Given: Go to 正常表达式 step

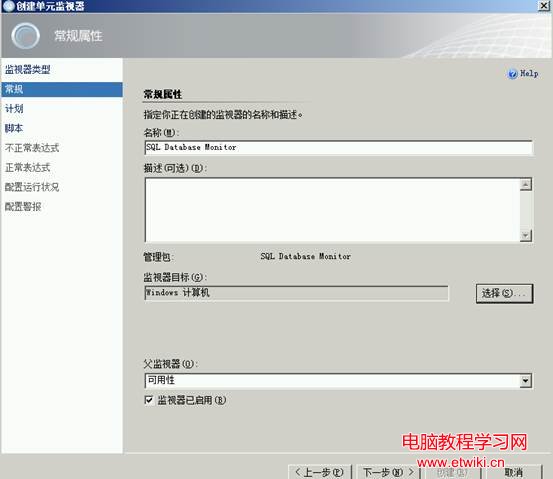Looking at the screenshot, I should pyautogui.click(x=28, y=168).
